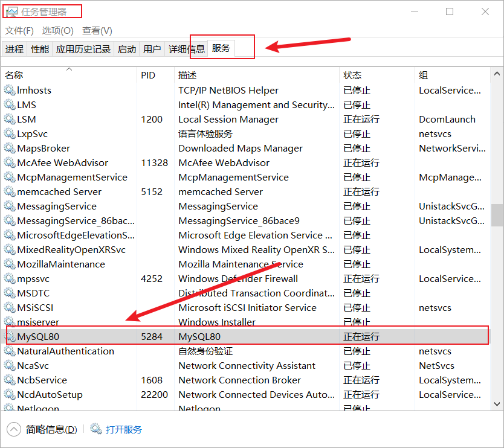Viewport: 504px width, 448px height.
Task: Select the 'NetSvcs' group cell for NcaSvc
Action: pos(436,365)
